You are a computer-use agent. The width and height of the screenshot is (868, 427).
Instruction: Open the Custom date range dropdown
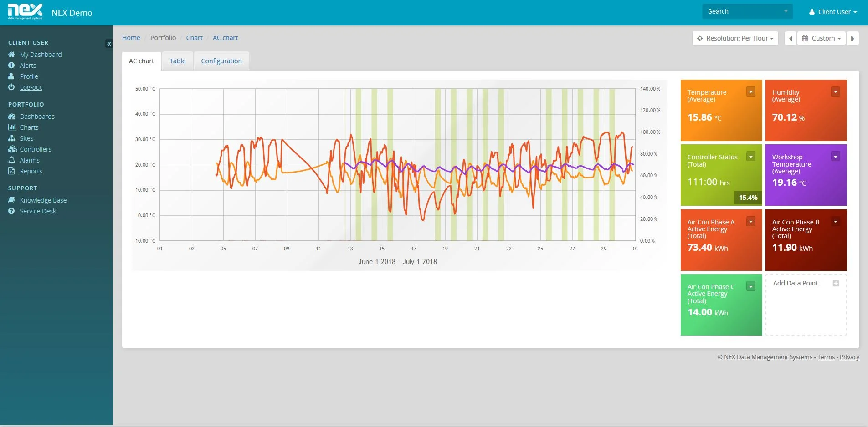(x=821, y=38)
